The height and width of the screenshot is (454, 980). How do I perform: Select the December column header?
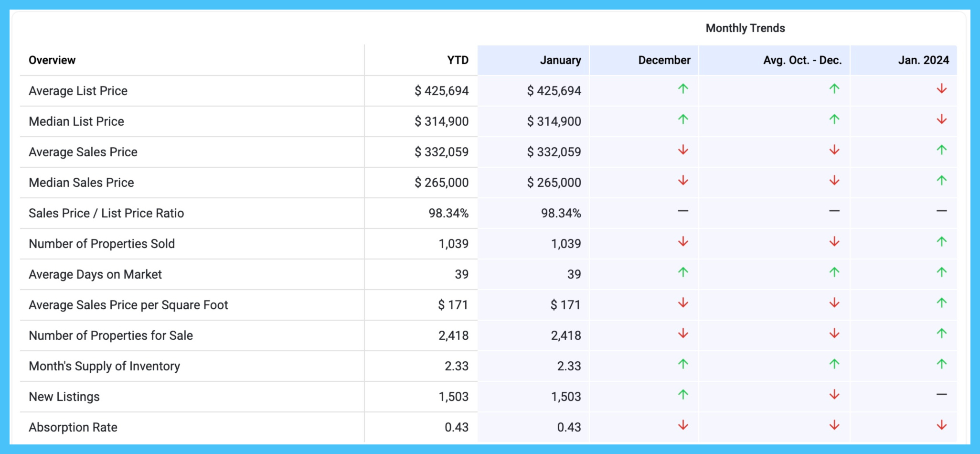(664, 60)
